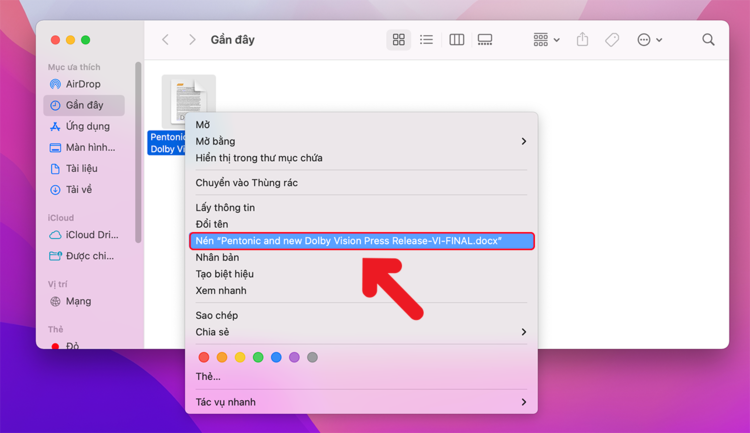750x433 pixels.
Task: Click the Gần đây clock icon
Action: [55, 105]
